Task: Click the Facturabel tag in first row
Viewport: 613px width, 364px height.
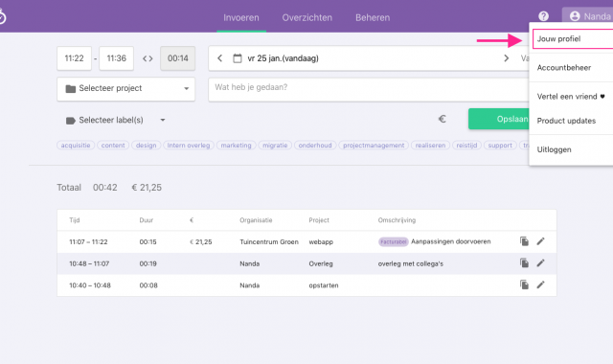Action: click(x=394, y=242)
